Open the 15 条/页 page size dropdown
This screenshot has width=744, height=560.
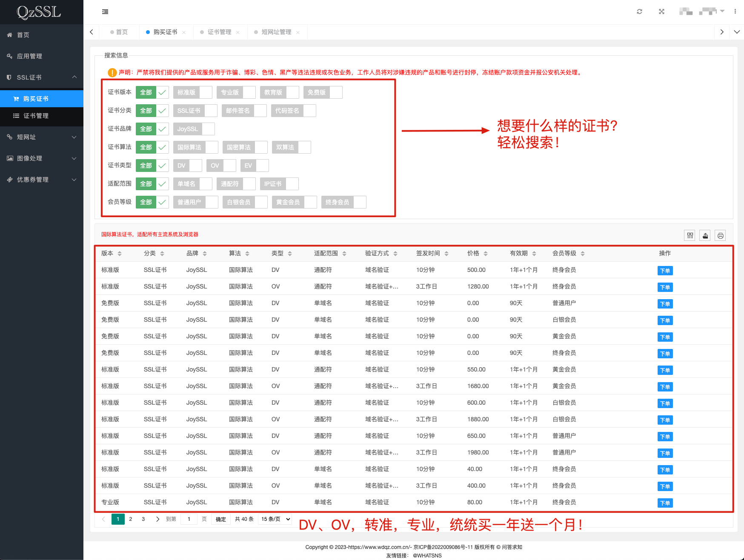tap(276, 519)
